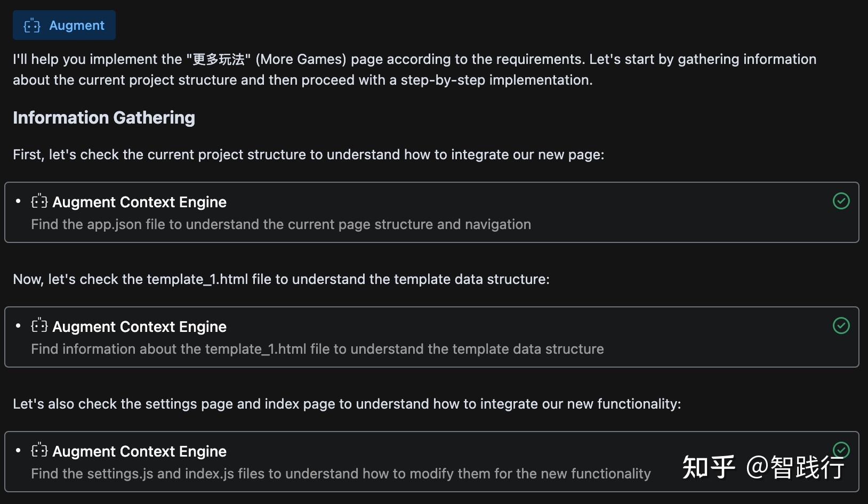This screenshot has width=868, height=504.
Task: Click the Augment label in the header badge
Action: tap(76, 25)
